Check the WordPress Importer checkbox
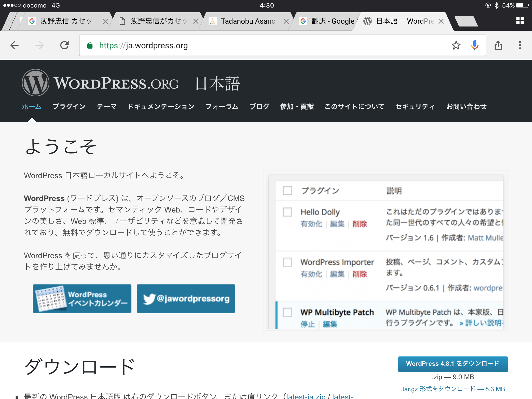This screenshot has width=532, height=399. click(288, 262)
